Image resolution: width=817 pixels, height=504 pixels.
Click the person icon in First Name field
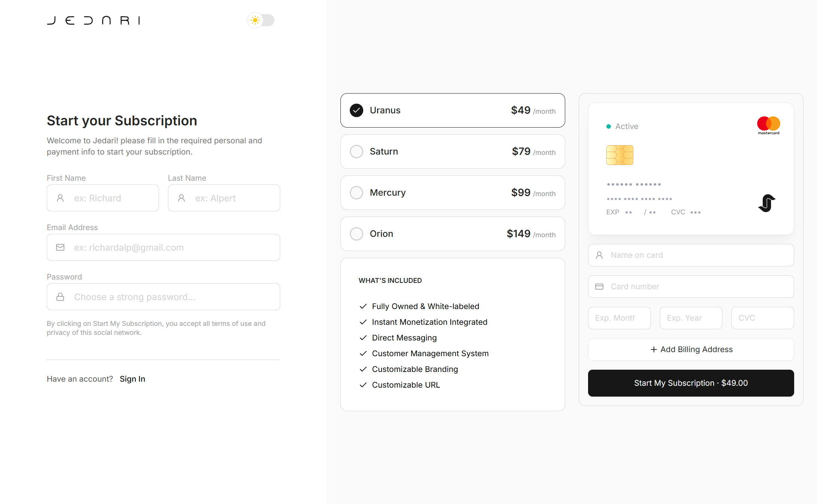coord(60,198)
